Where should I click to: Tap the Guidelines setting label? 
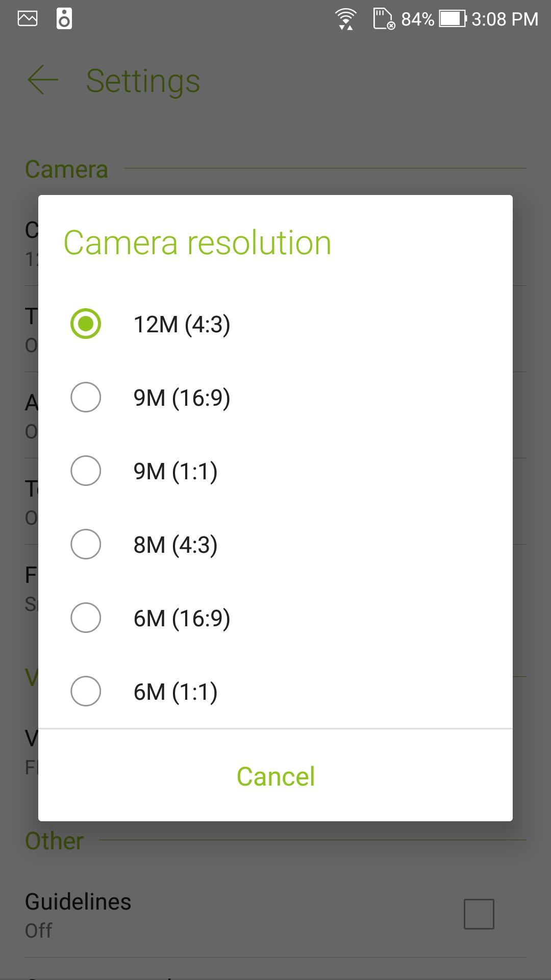click(78, 902)
